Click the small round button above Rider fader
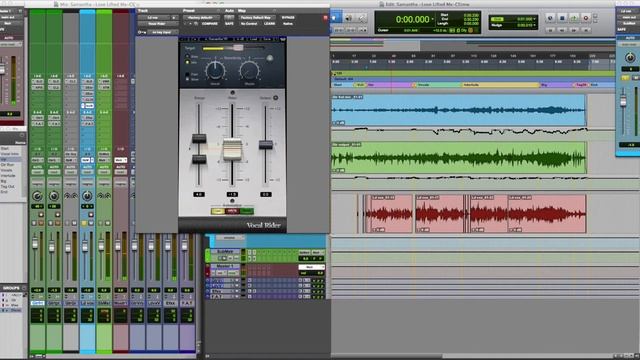640x360 pixels. (x=232, y=93)
